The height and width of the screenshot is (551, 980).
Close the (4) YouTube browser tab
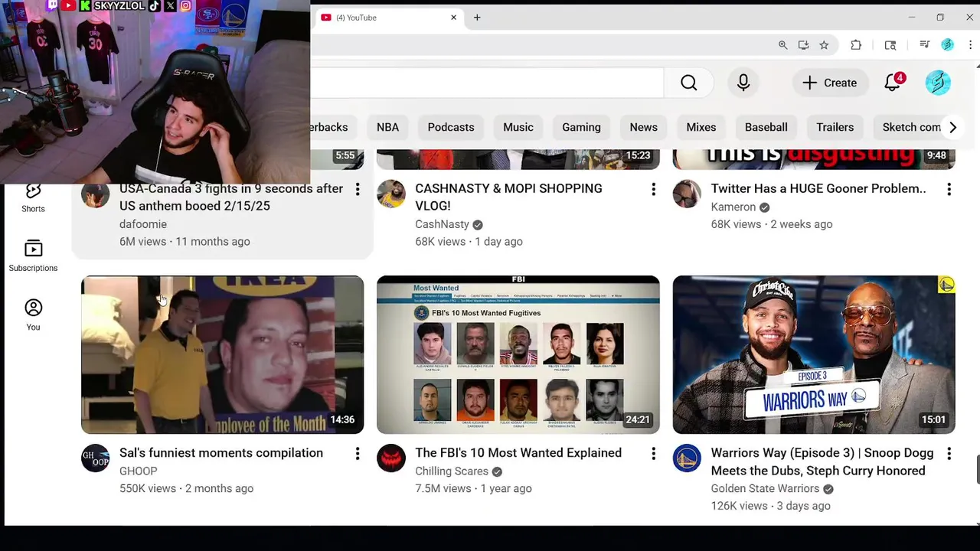click(x=453, y=18)
